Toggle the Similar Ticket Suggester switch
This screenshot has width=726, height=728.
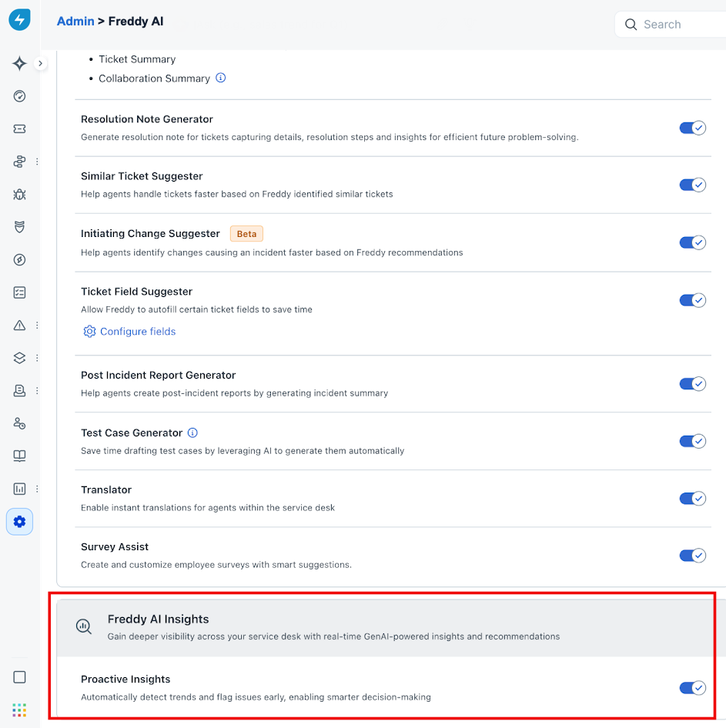click(x=693, y=185)
